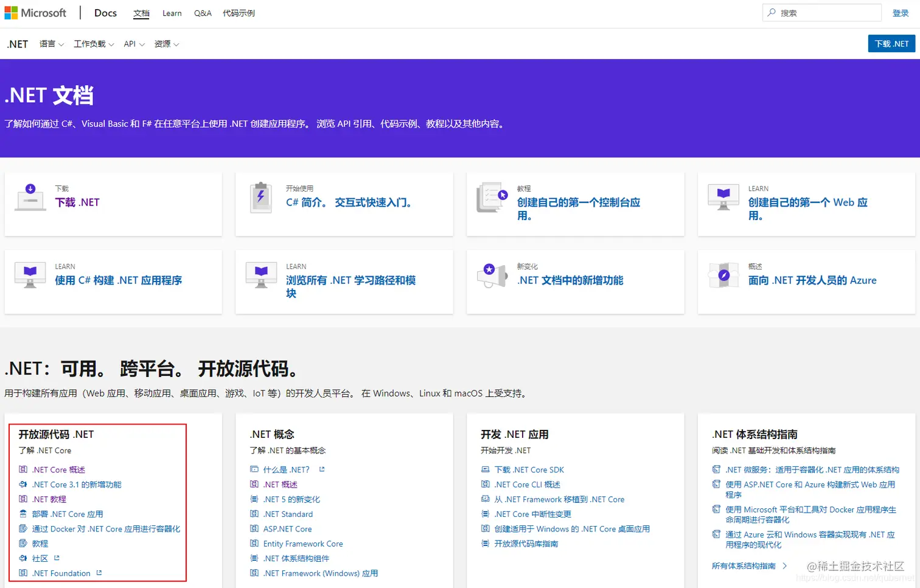Click the compass icon on 面向 .NET 开发人员的 Azure card
Screen dimensions: 920x588
723,275
